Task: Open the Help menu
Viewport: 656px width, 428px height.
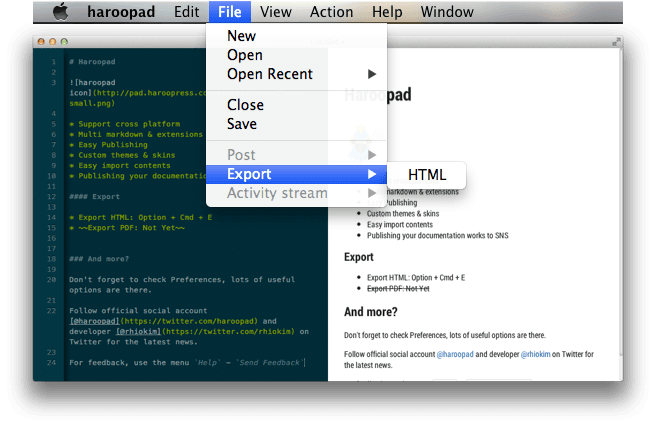Action: point(386,12)
